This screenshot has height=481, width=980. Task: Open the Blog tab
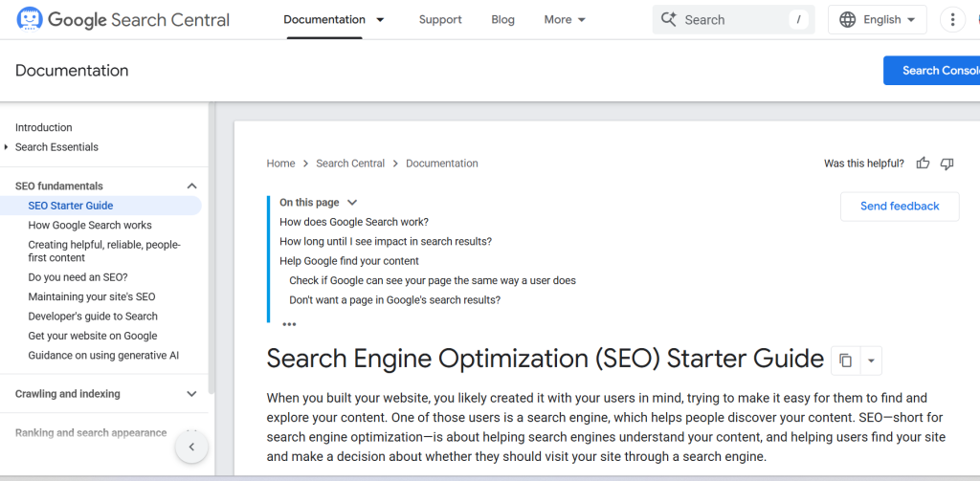tap(502, 19)
